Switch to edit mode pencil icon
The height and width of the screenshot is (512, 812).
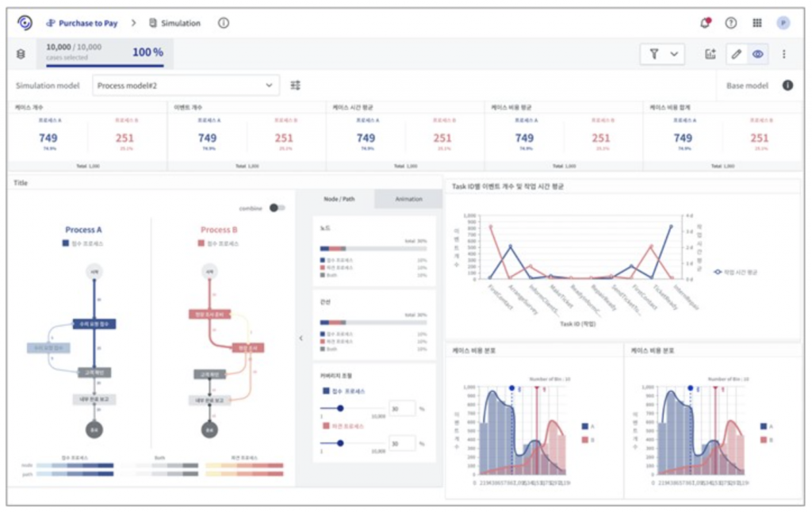pyautogui.click(x=737, y=54)
